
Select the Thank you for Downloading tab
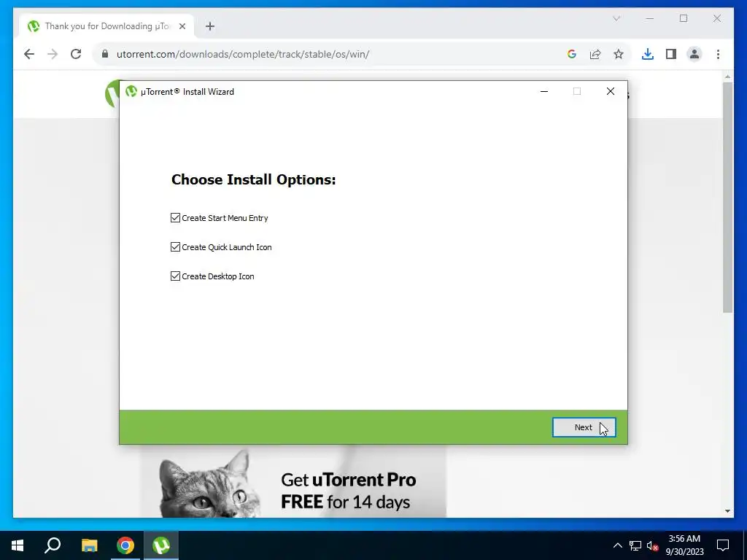tap(107, 26)
